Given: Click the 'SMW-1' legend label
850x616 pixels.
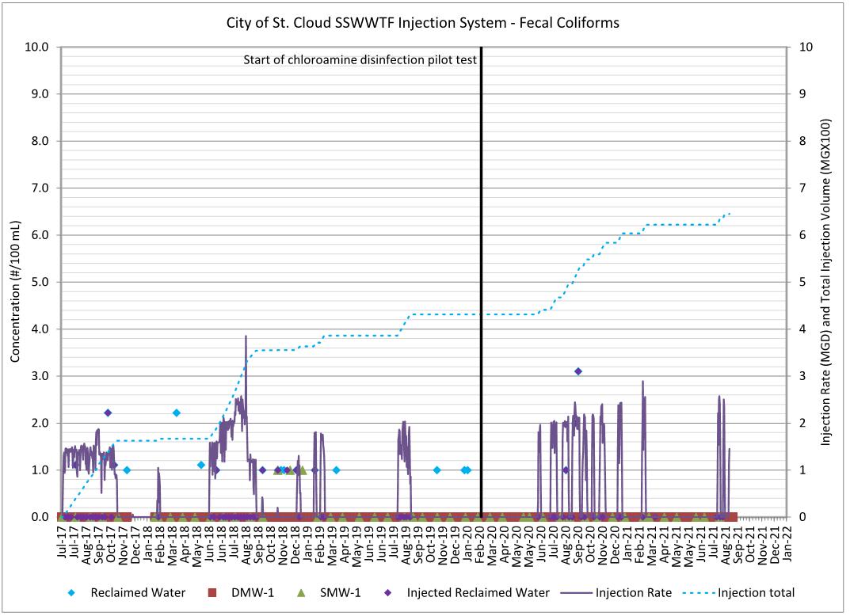Looking at the screenshot, I should tap(340, 593).
